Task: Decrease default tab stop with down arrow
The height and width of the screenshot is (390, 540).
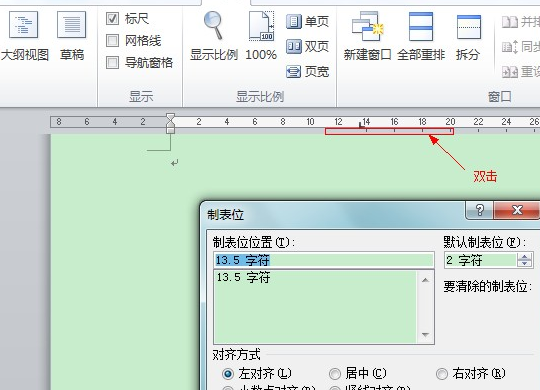Action: pyautogui.click(x=525, y=264)
